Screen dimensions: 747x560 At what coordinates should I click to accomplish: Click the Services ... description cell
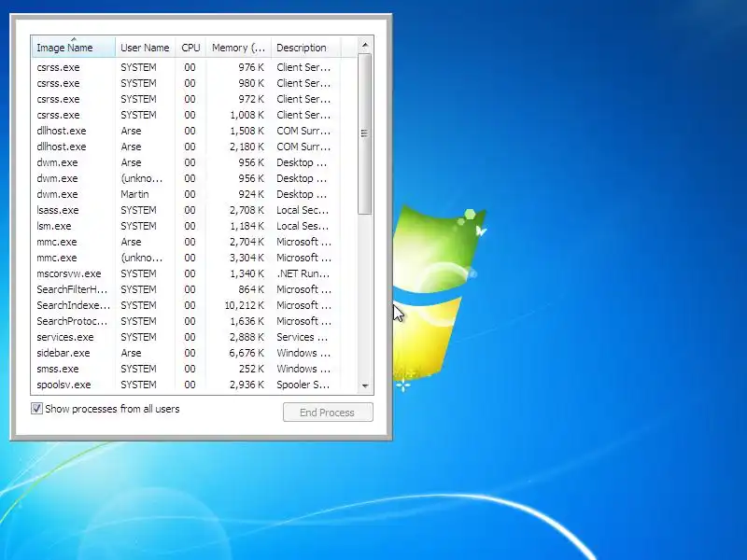coord(302,337)
